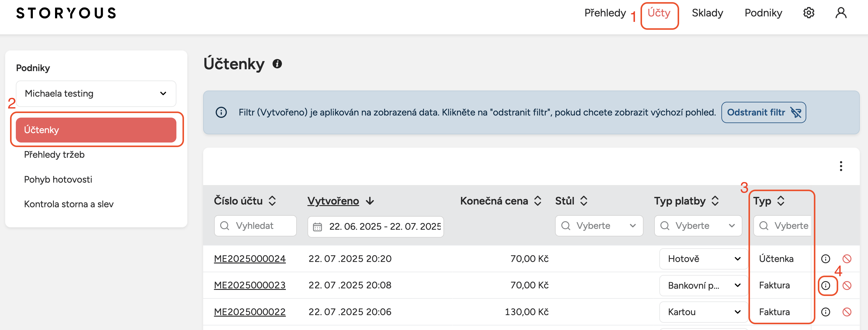868x330 pixels.
Task: Select Účtenky in the sidebar
Action: 96,130
